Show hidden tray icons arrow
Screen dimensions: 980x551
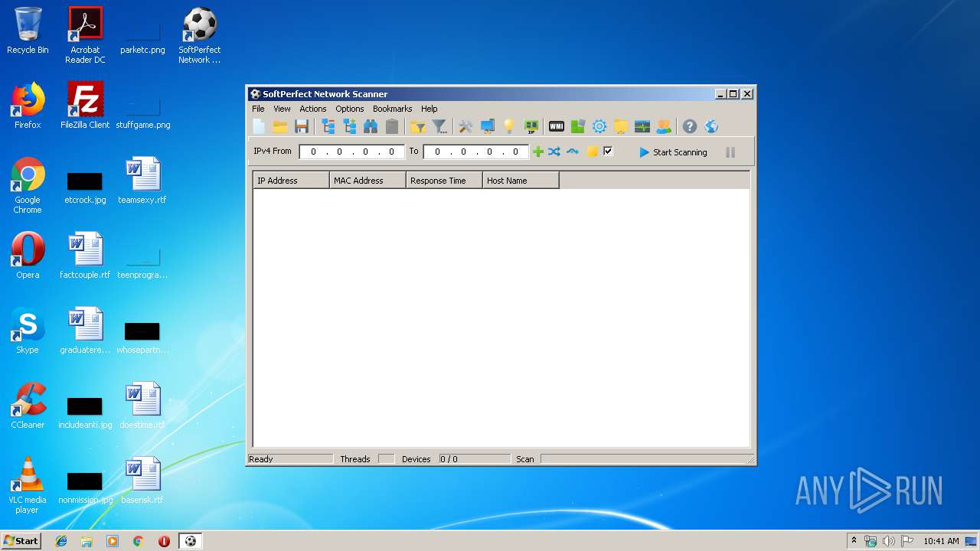(x=854, y=541)
